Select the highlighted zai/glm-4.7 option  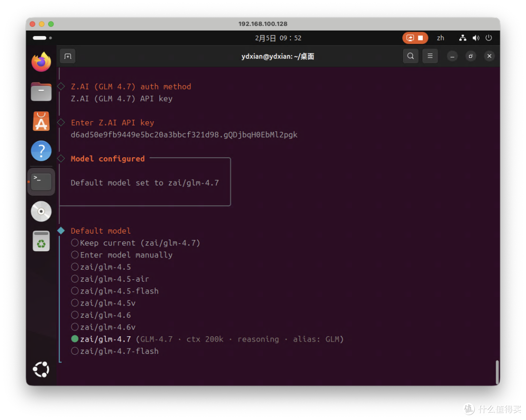pos(207,339)
